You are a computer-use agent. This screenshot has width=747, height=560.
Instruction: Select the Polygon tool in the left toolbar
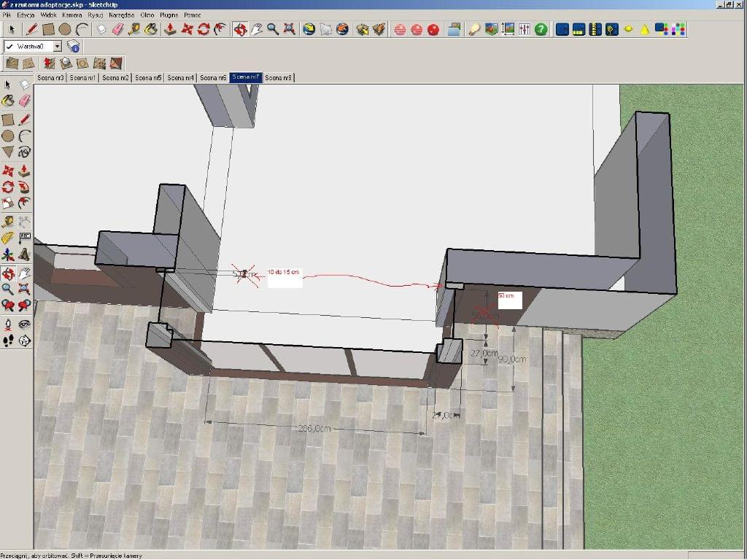click(x=8, y=152)
